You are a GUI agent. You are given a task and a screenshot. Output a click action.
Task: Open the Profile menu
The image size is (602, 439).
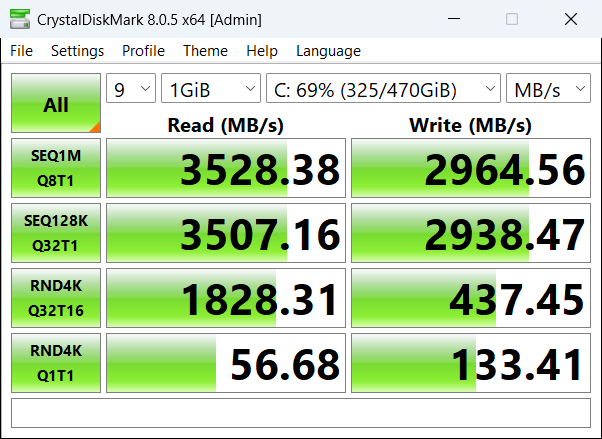tap(143, 51)
